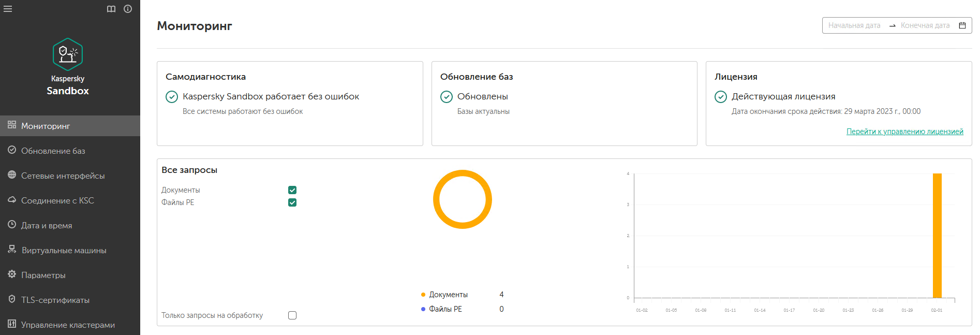This screenshot has height=335, width=980.
Task: Open TLS-сертификаты page
Action: (x=55, y=300)
